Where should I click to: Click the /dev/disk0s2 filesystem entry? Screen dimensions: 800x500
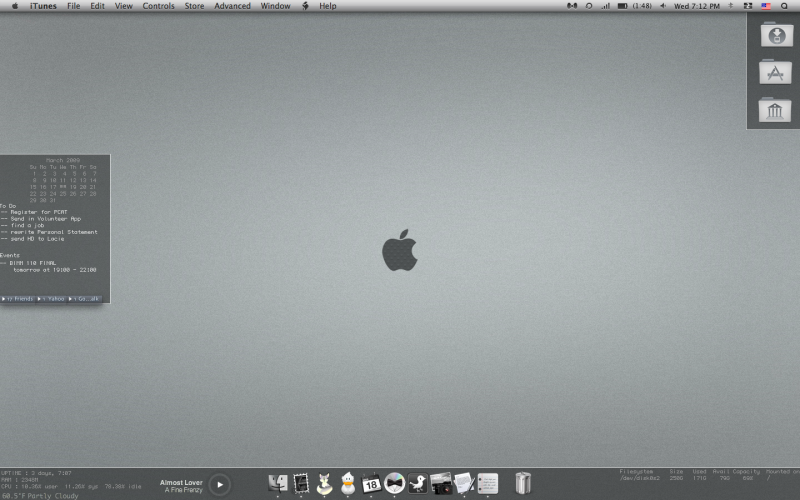pos(639,478)
